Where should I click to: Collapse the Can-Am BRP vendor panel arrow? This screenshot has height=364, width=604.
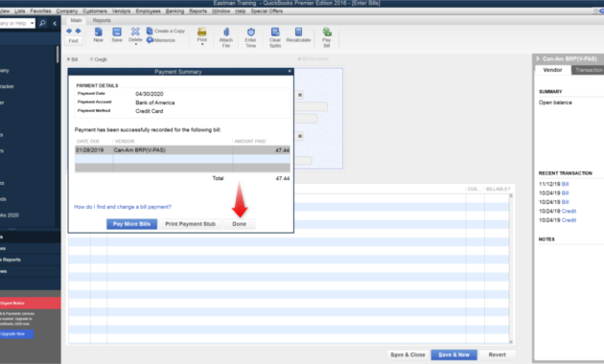[x=537, y=58]
